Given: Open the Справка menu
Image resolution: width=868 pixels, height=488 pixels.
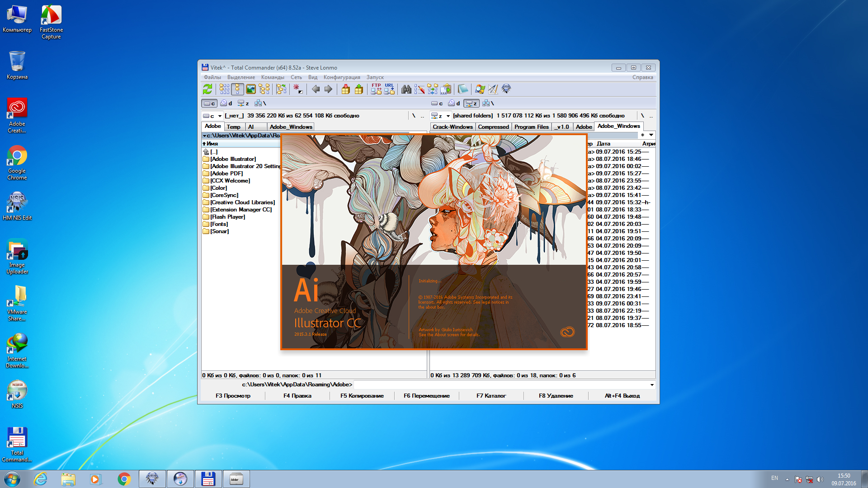Looking at the screenshot, I should [x=642, y=77].
